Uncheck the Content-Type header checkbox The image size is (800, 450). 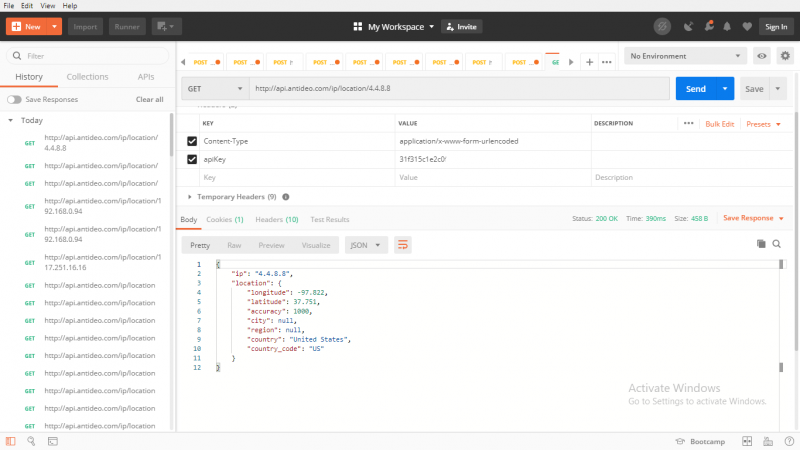(x=192, y=141)
